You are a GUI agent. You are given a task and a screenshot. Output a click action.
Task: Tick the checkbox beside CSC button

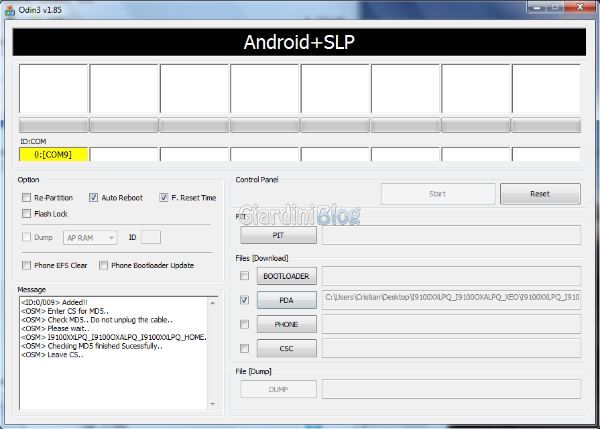click(x=244, y=348)
